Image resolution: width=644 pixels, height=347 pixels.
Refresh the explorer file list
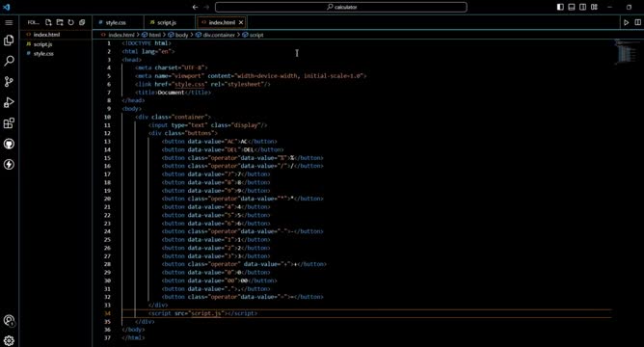click(x=70, y=22)
